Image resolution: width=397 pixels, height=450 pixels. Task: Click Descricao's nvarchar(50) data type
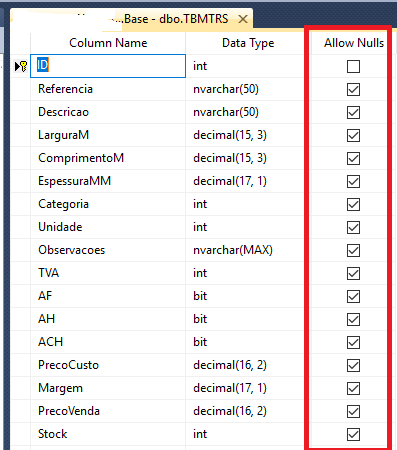pos(245,112)
